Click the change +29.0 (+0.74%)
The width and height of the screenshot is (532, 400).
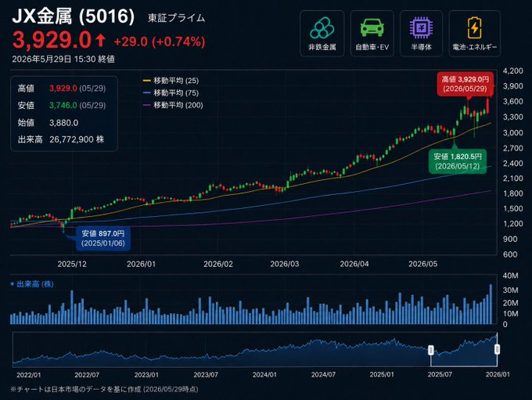[x=160, y=41]
